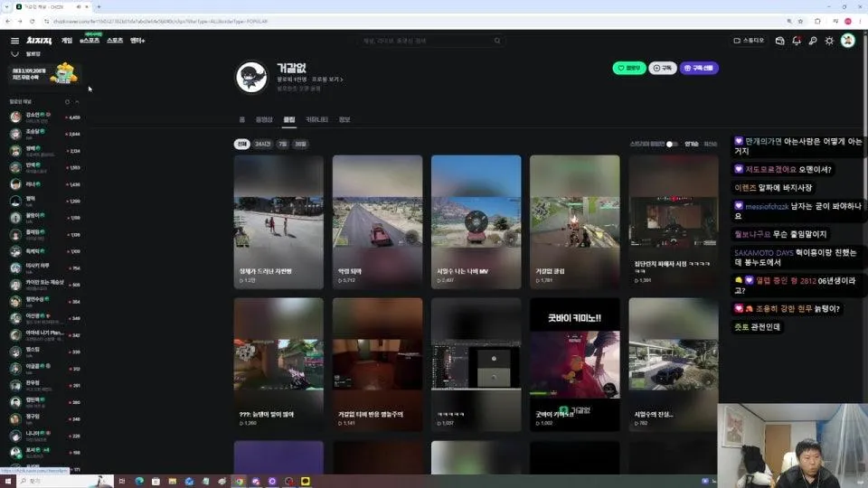
Task: Open the 굿바이 키미노!! clip
Action: (575, 364)
